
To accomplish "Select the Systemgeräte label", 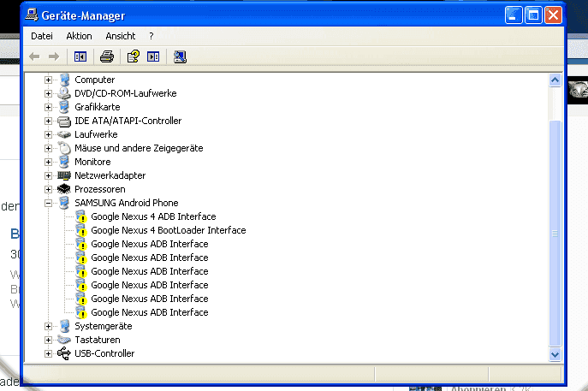I will [x=103, y=326].
